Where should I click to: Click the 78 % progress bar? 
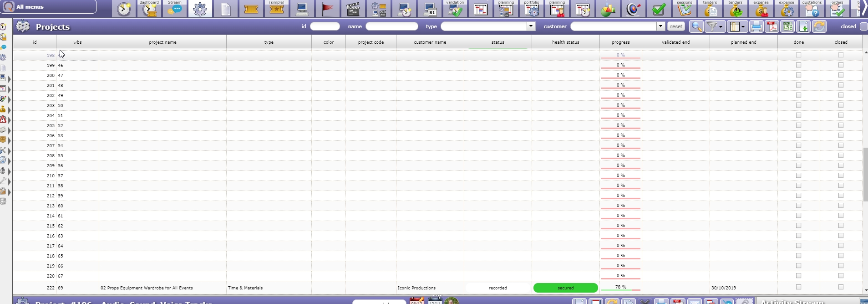coord(620,288)
